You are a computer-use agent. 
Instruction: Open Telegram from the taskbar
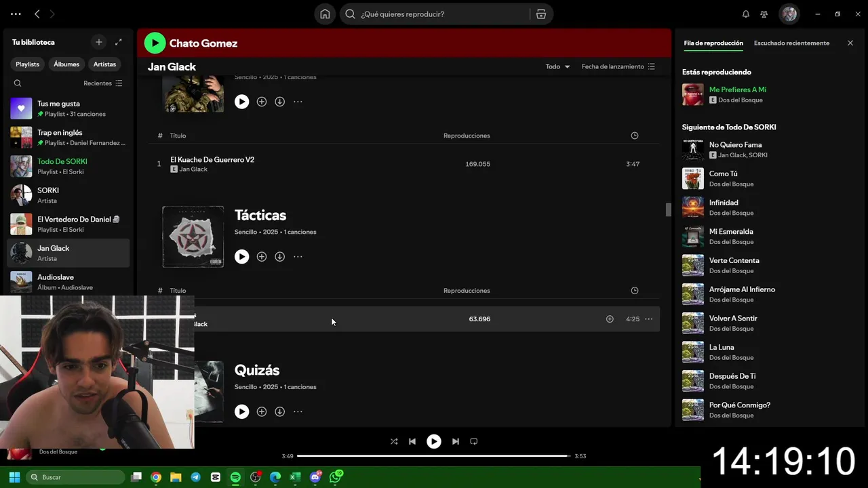[x=195, y=477]
